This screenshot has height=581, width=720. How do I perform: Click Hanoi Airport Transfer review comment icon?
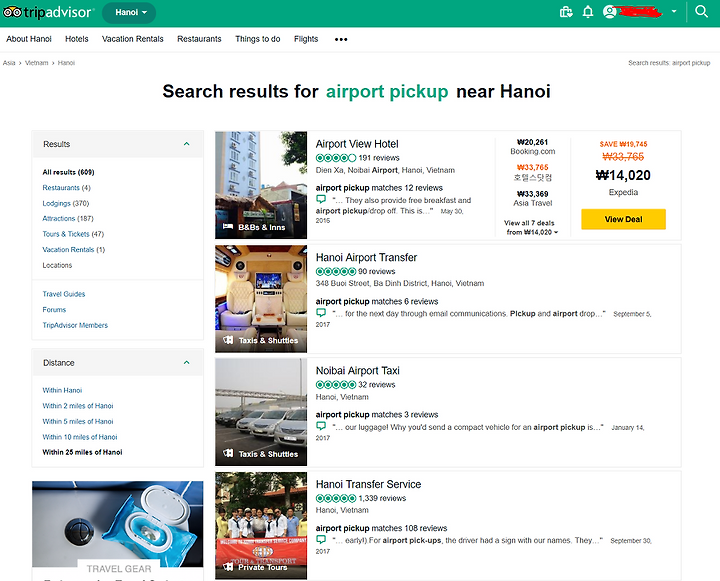coord(321,313)
